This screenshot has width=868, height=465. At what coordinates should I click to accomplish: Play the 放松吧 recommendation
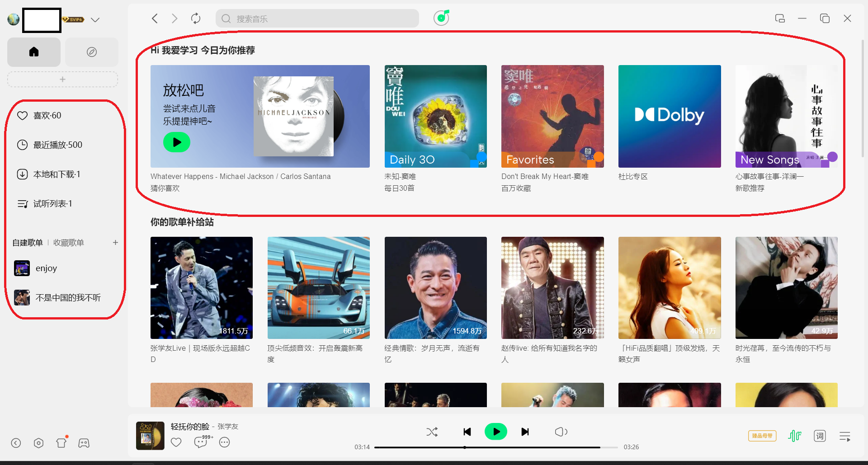point(177,142)
